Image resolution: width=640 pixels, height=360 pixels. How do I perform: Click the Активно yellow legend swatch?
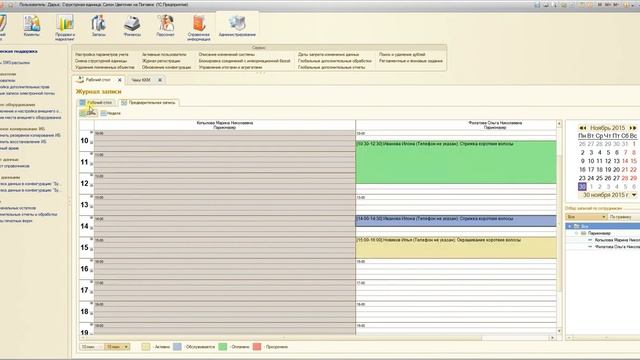click(x=146, y=347)
